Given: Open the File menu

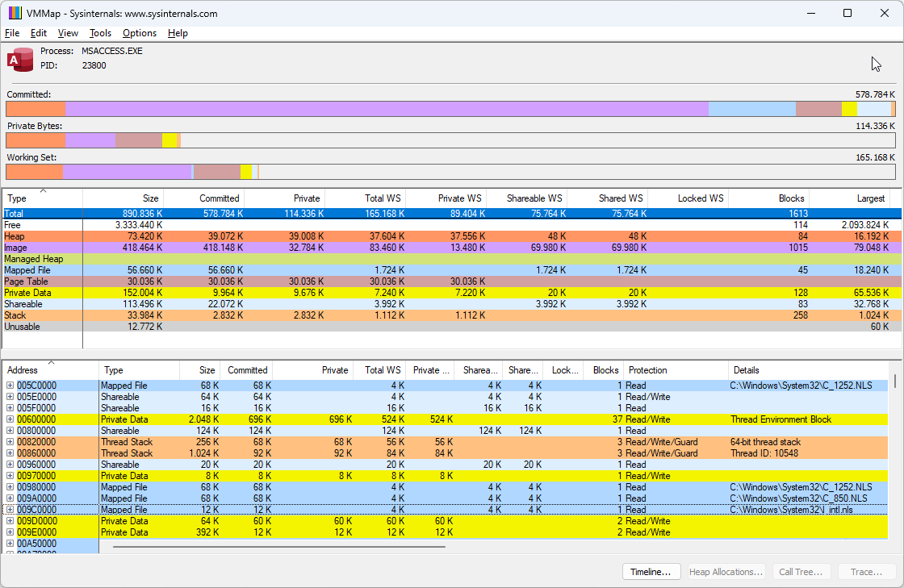Looking at the screenshot, I should pos(12,33).
